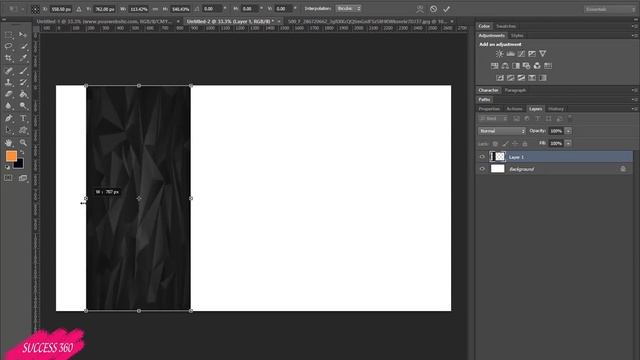
Task: Select the Dodge tool
Action: pos(23,106)
